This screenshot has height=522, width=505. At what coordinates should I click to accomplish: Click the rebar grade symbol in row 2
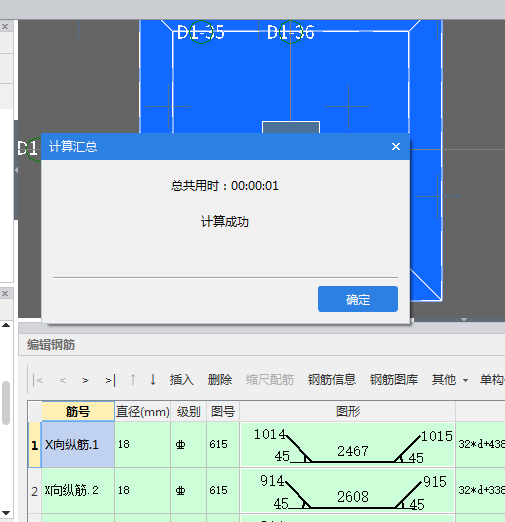point(180,491)
